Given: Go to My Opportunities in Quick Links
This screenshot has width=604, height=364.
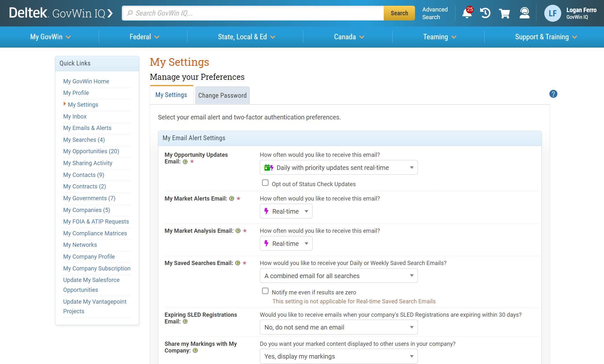Looking at the screenshot, I should [x=91, y=151].
